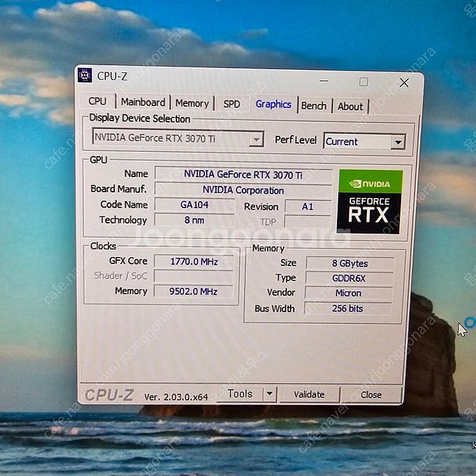Click the GA104 code name value
476x476 pixels.
click(194, 205)
